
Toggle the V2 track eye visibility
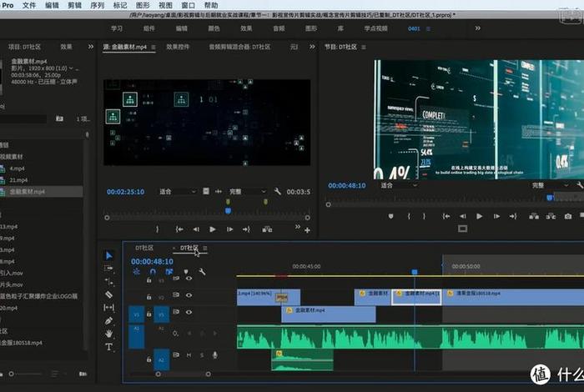pos(189,294)
